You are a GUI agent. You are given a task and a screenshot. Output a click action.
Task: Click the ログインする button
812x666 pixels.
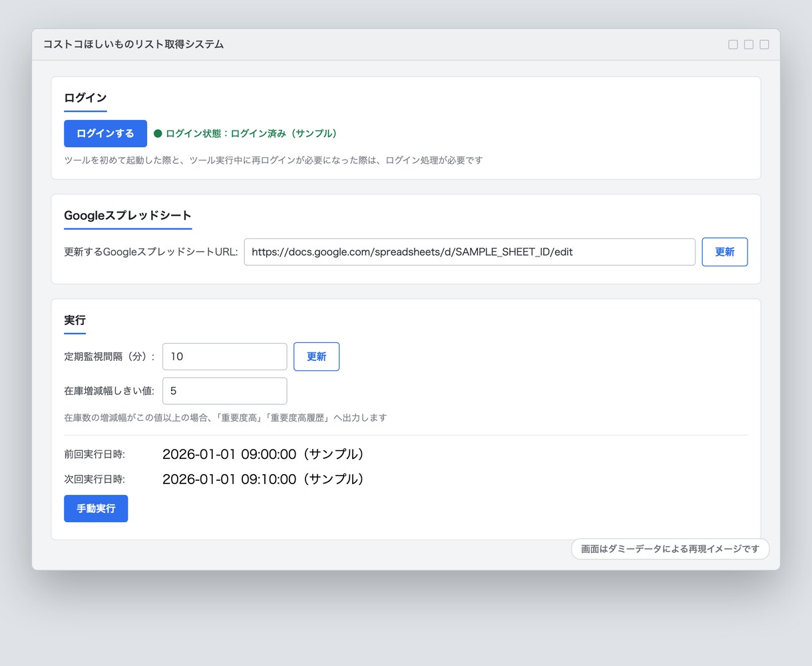[105, 133]
